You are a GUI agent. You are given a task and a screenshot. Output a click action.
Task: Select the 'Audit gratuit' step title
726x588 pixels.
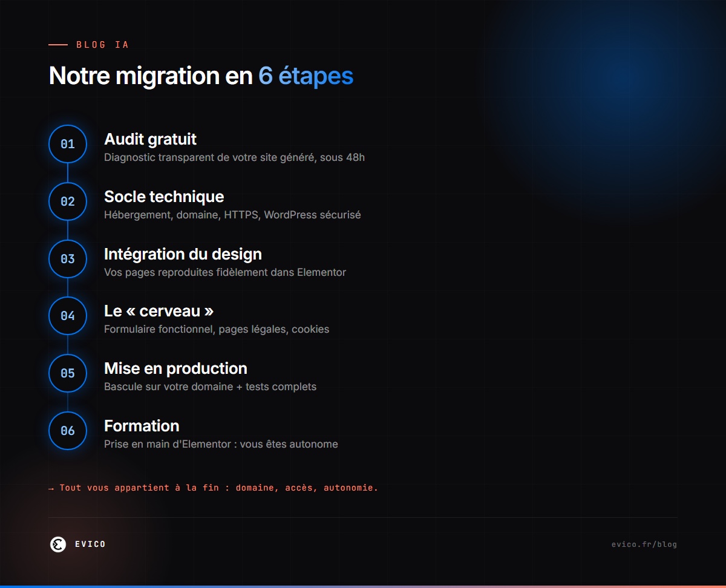(150, 139)
